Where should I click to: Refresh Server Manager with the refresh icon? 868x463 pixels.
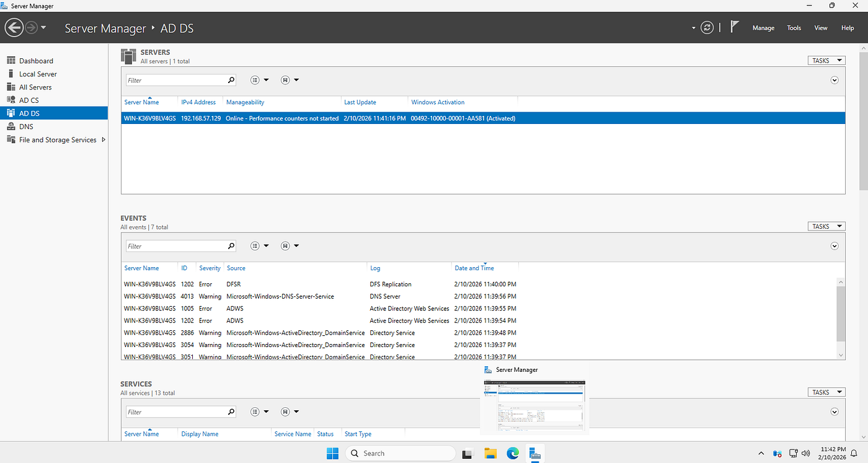[707, 28]
